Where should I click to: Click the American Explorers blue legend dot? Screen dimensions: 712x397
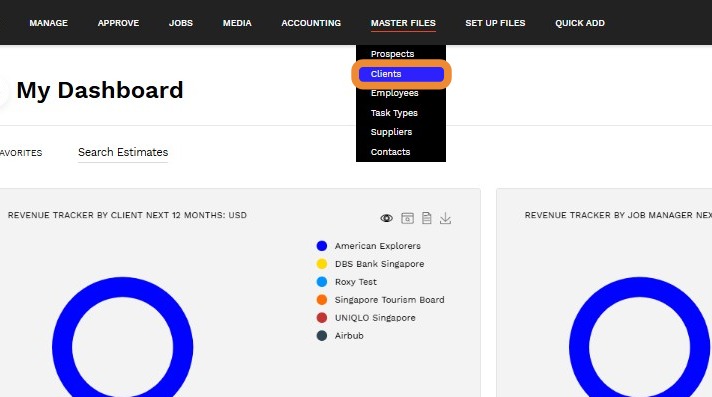321,246
